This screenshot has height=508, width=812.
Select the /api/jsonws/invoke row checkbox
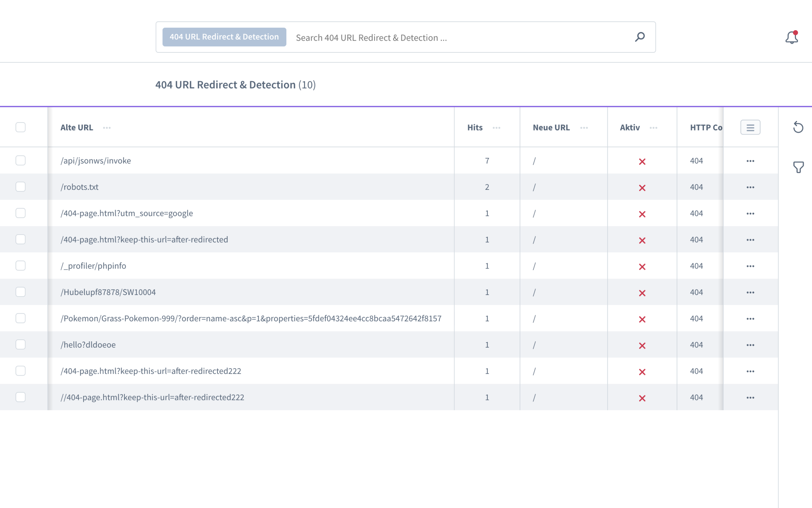(21, 161)
